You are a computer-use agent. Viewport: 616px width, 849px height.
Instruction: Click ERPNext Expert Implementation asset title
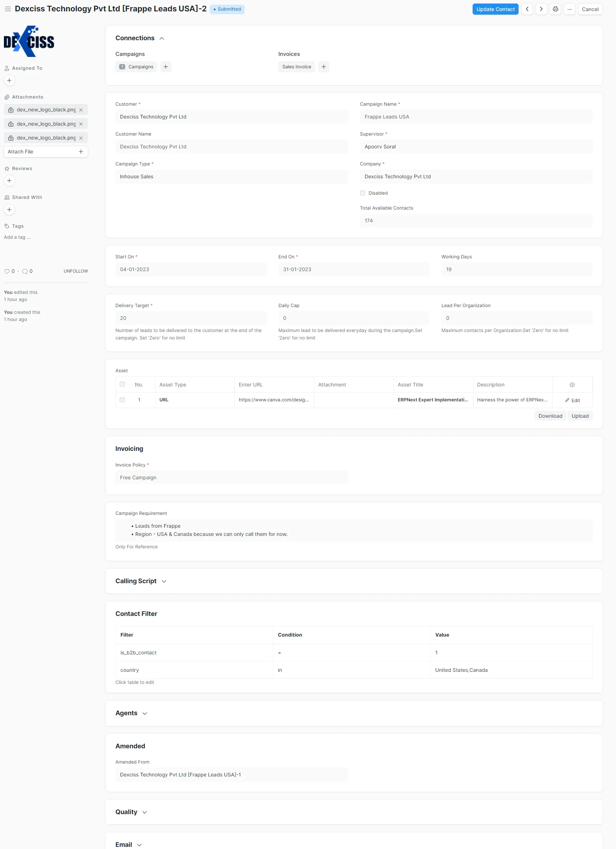tap(433, 400)
